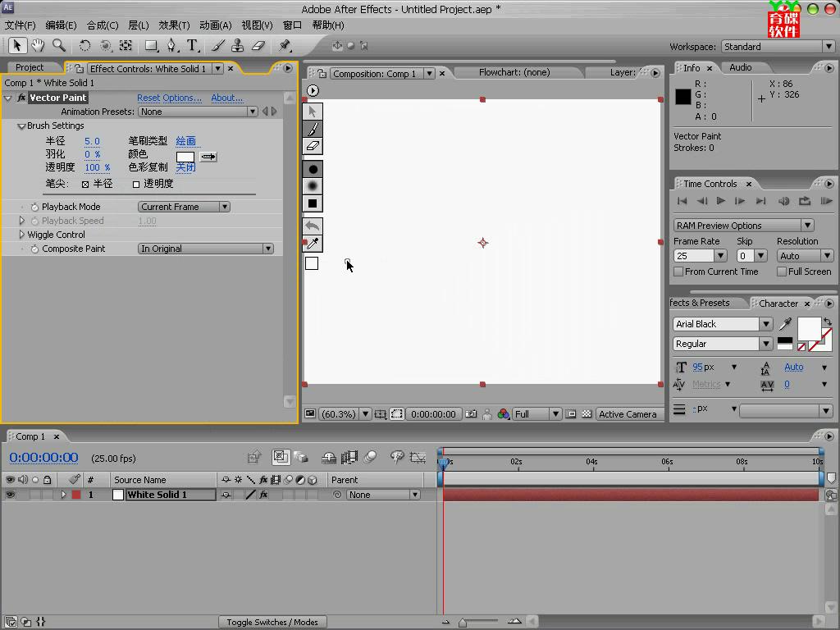
Task: Toggle transparency grid in composition viewer
Action: tap(587, 414)
